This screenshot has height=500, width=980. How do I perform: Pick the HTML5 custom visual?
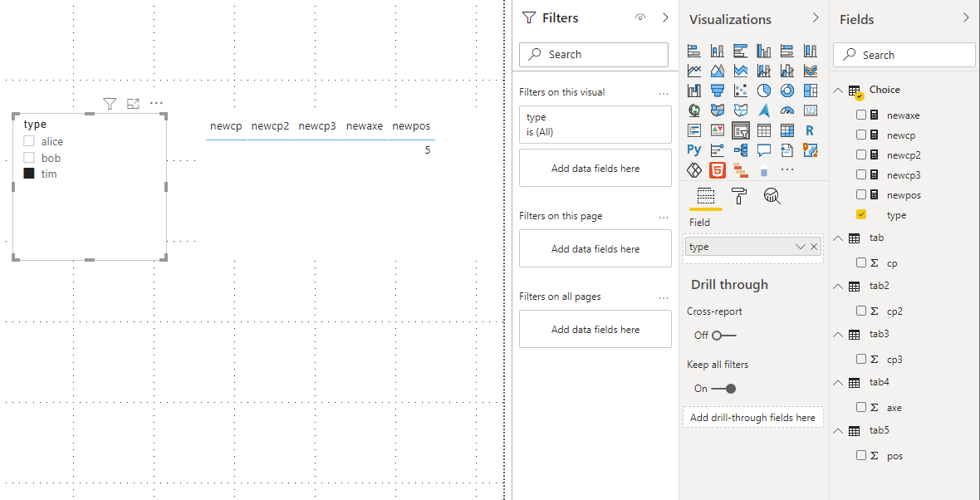pos(718,169)
